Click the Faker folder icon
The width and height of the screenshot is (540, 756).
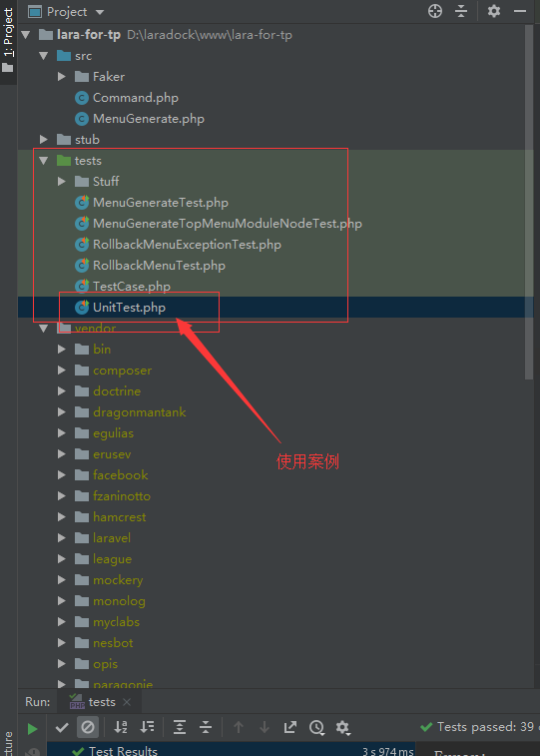(82, 77)
